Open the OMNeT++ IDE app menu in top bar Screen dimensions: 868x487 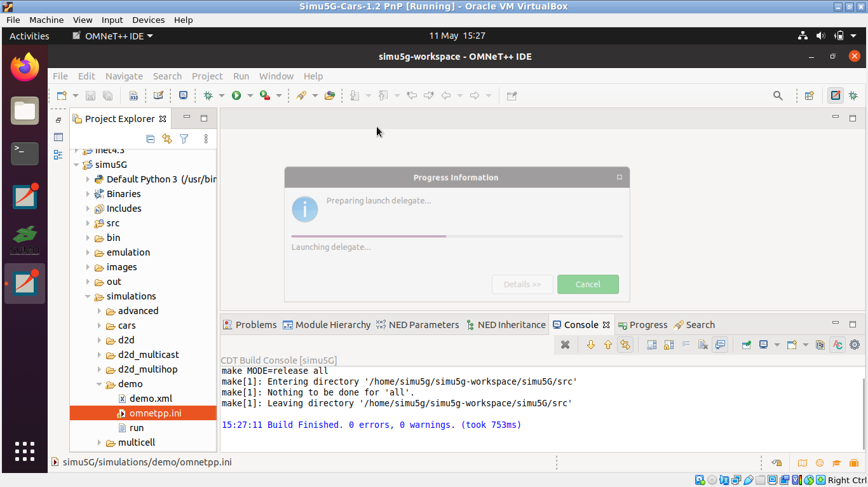pos(113,36)
